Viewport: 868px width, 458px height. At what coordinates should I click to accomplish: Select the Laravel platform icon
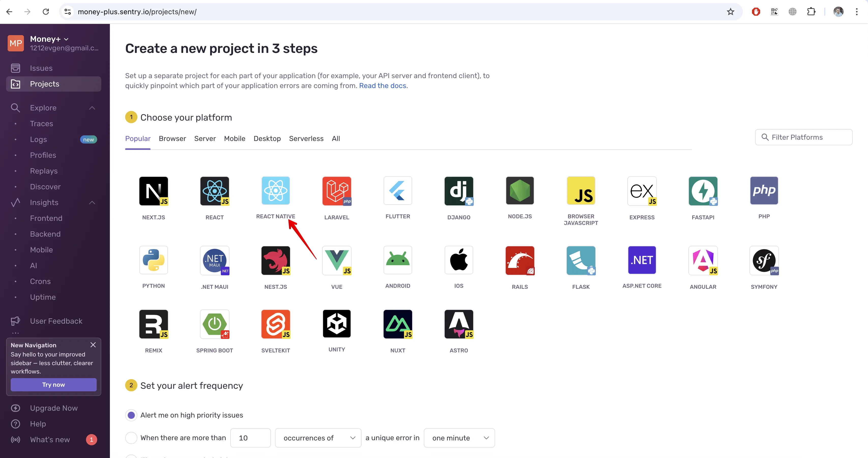click(337, 191)
